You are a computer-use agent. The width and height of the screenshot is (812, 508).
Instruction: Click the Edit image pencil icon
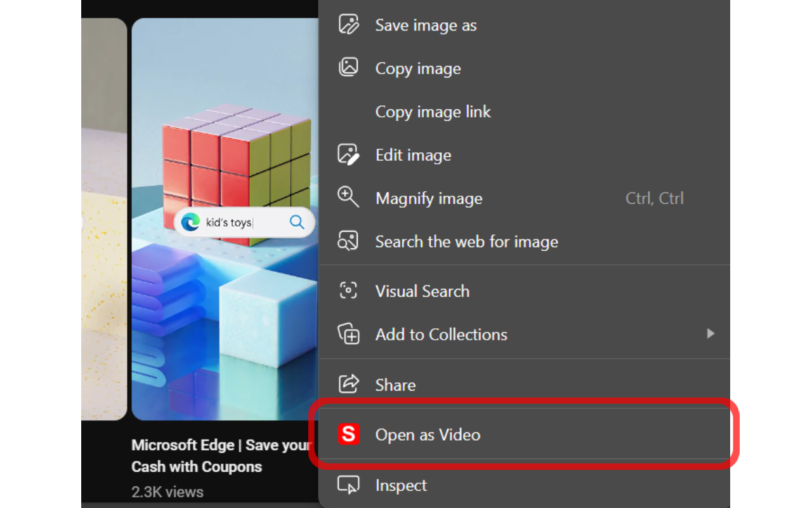click(348, 154)
